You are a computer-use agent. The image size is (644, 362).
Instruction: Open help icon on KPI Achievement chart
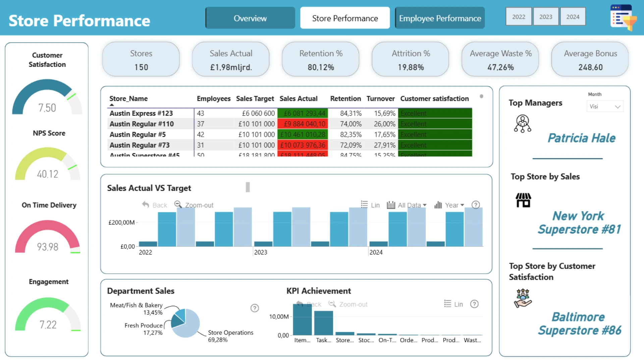tap(474, 304)
